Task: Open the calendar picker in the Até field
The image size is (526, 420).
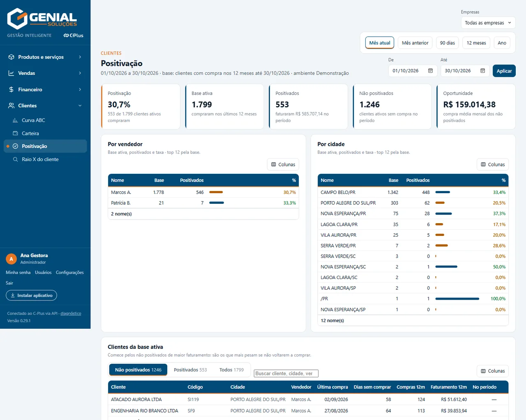Action: pos(482,71)
